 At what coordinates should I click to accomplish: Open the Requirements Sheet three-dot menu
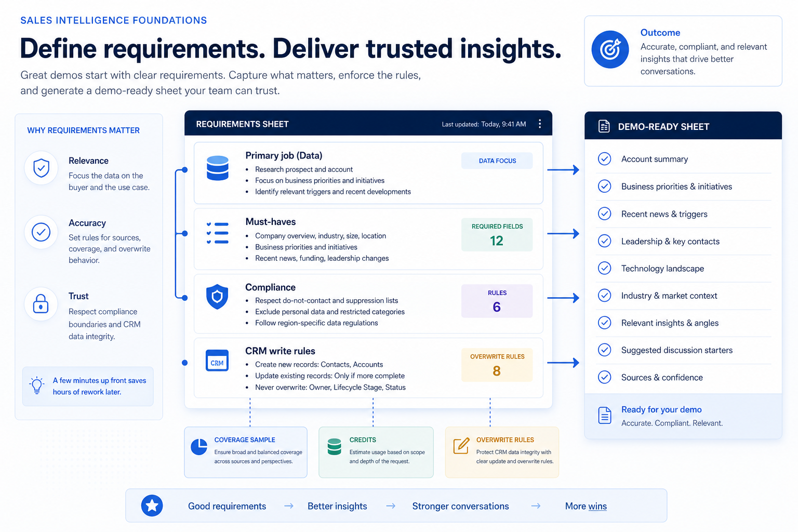tap(540, 124)
